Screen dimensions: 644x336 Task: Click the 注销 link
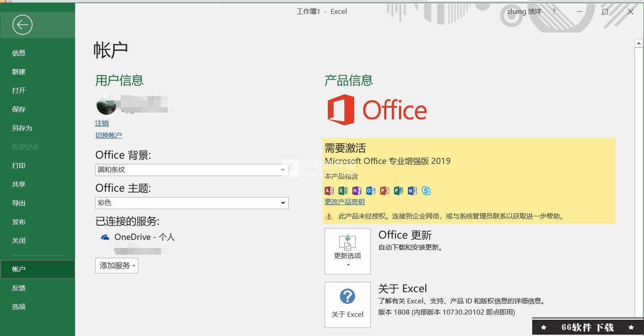tap(102, 123)
